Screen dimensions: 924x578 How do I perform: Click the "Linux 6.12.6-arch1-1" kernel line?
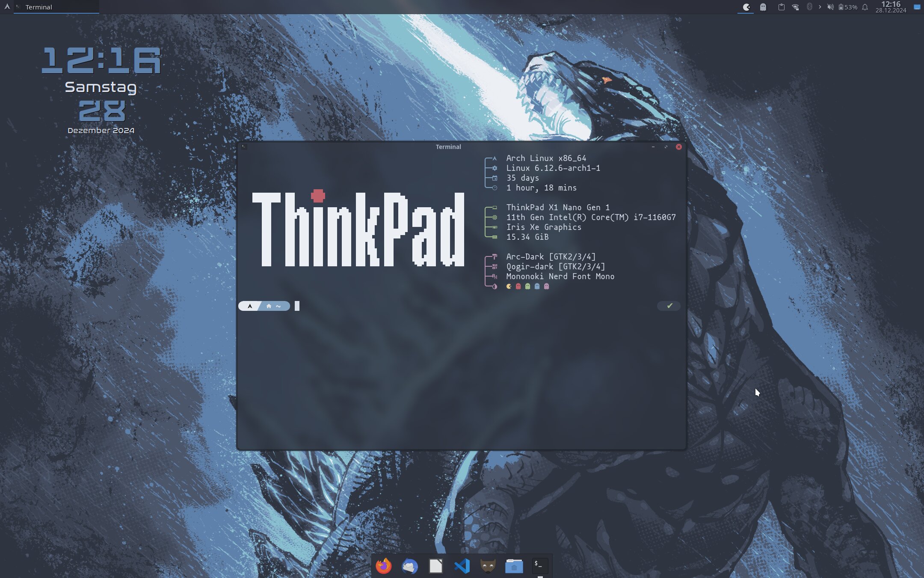coord(553,168)
